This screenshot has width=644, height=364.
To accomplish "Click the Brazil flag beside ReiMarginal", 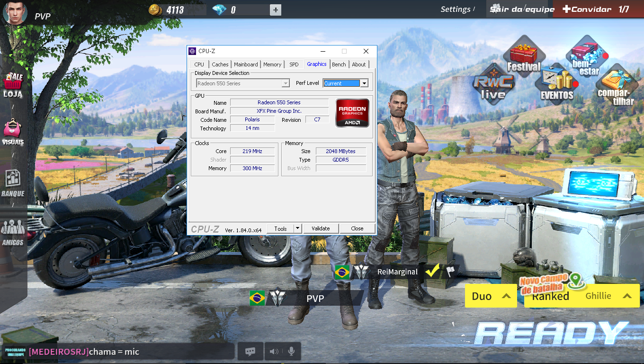I will (342, 272).
